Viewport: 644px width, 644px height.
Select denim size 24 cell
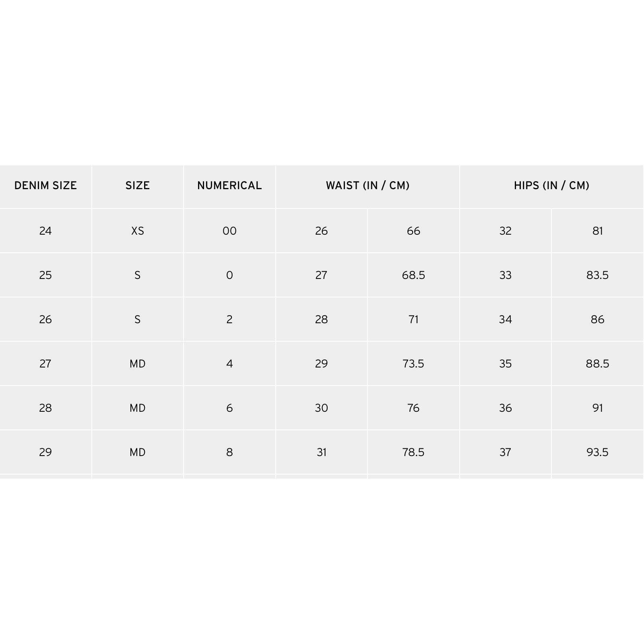pyautogui.click(x=45, y=231)
